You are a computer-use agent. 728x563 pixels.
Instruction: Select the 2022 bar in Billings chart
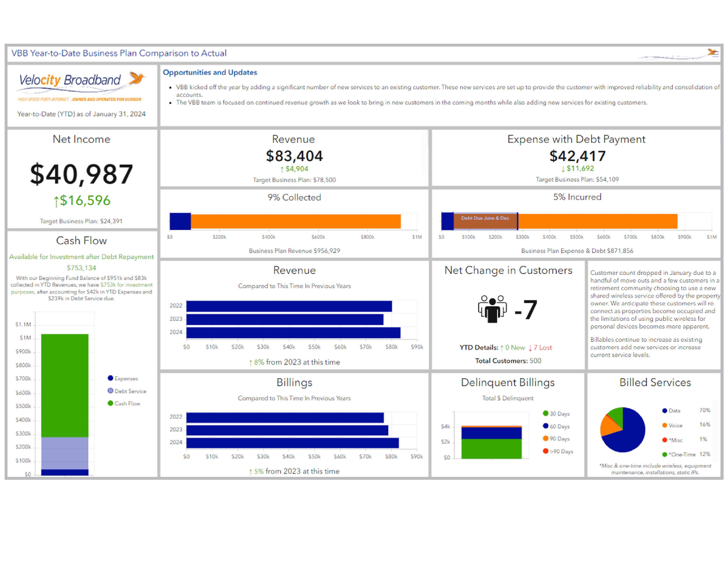(285, 418)
